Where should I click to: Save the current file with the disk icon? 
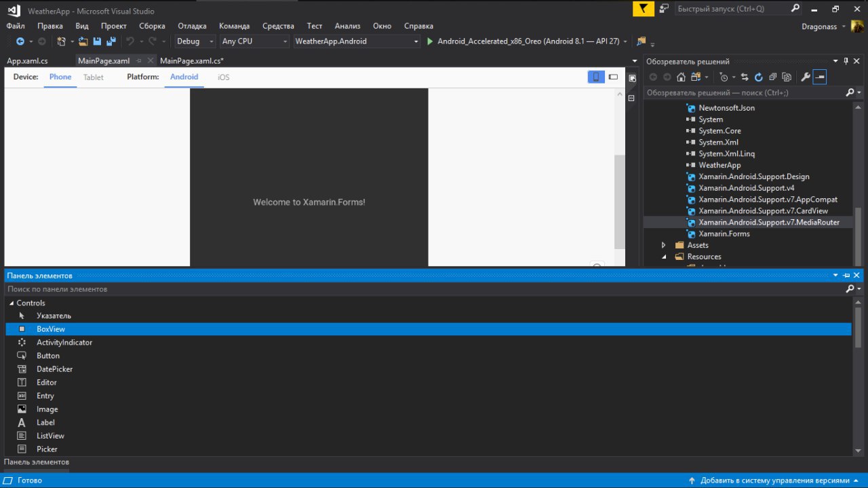(x=97, y=41)
